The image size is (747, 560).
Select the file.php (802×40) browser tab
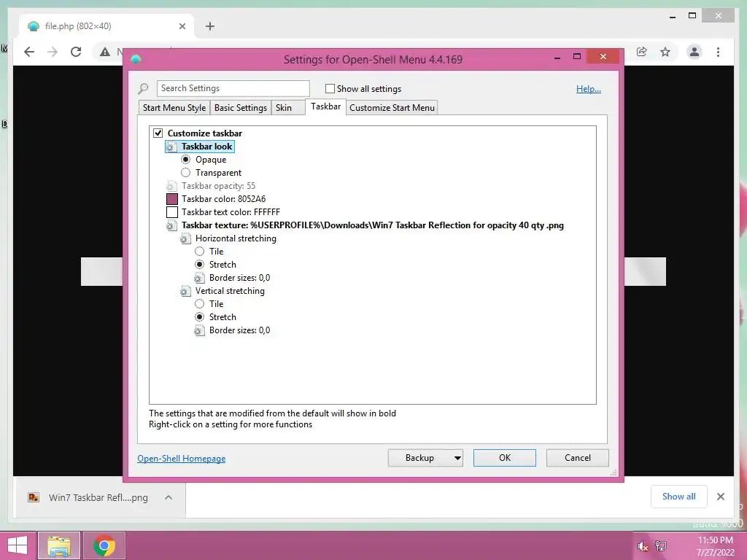point(105,26)
